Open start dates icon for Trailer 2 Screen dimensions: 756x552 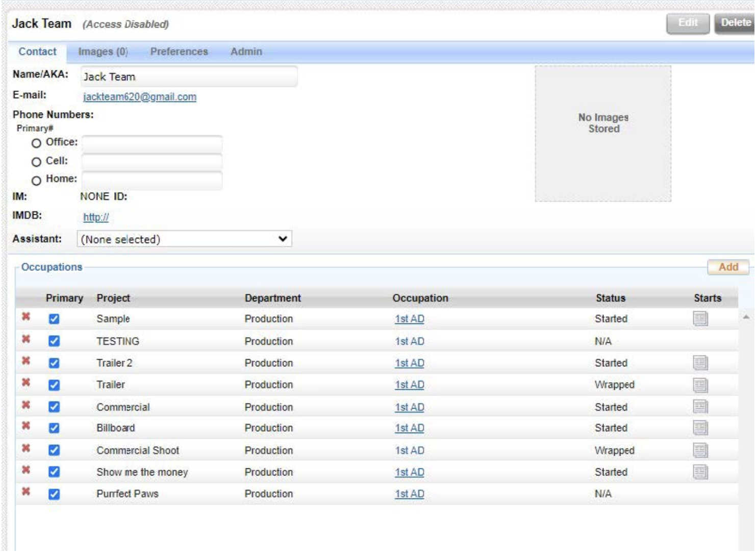tap(700, 363)
